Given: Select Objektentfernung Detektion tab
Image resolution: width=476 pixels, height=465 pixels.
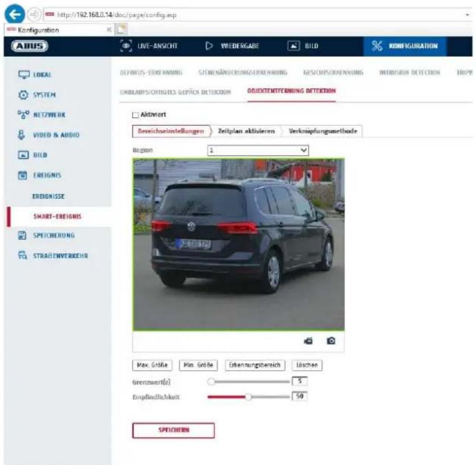Looking at the screenshot, I should [x=291, y=91].
